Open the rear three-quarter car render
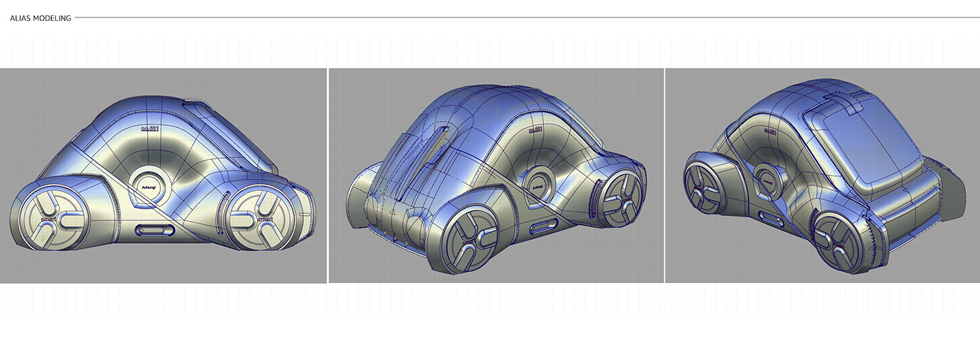Image resolution: width=980 pixels, height=346 pixels. tap(822, 175)
